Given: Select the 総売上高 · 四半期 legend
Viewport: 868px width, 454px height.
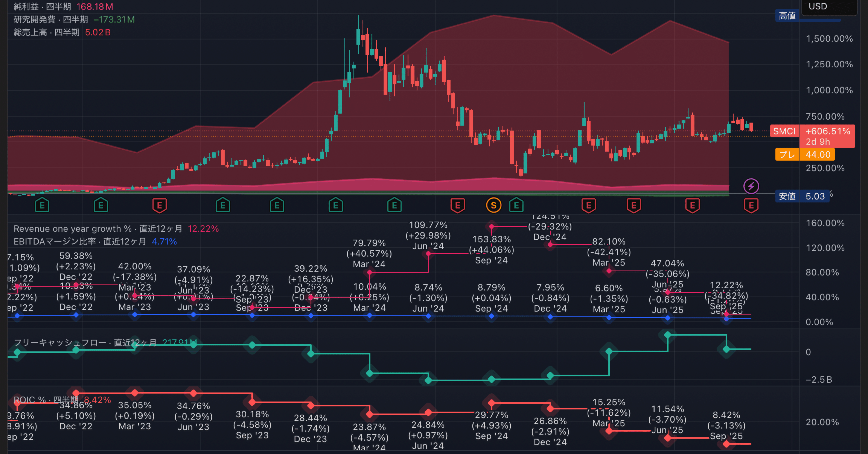Looking at the screenshot, I should [x=47, y=32].
